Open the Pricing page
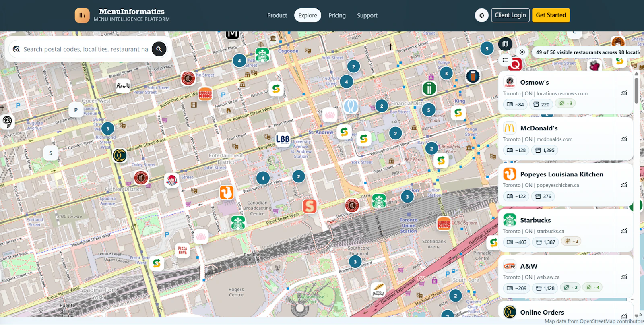The width and height of the screenshot is (644, 325). (x=337, y=15)
